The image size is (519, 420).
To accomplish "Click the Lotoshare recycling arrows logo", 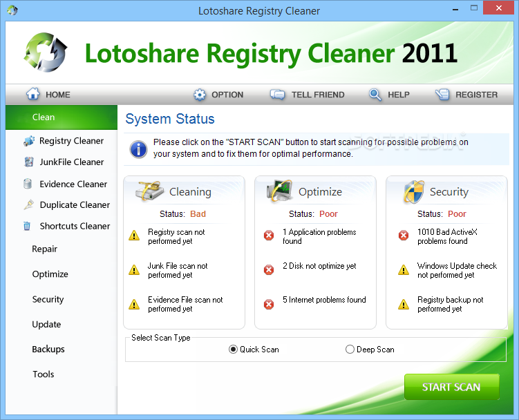I will tap(46, 52).
